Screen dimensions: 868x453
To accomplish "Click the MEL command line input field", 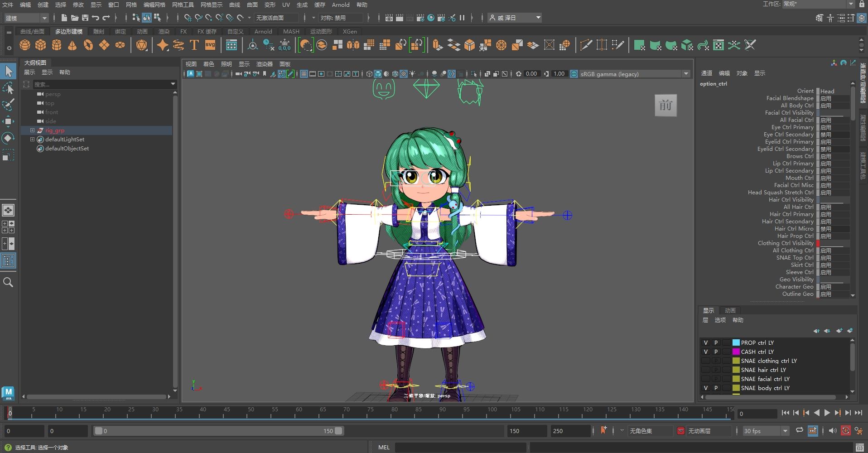I will (461, 447).
